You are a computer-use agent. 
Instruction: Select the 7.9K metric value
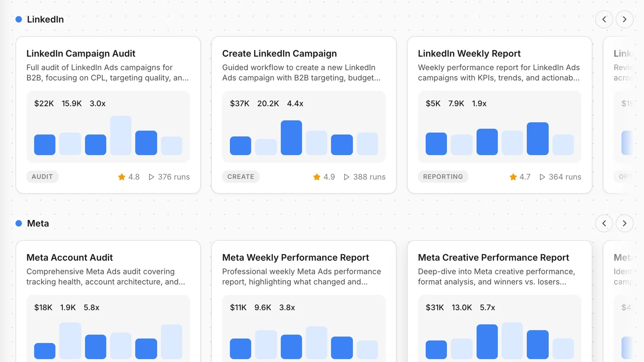(456, 104)
